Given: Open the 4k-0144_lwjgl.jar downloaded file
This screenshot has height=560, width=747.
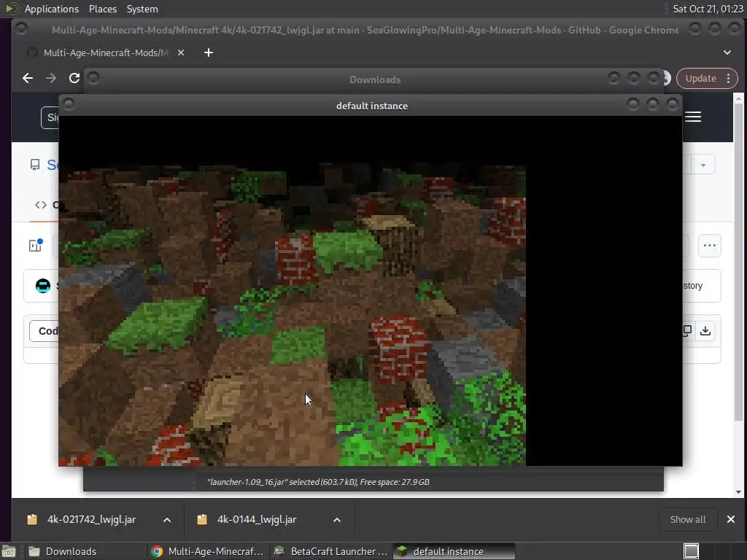Looking at the screenshot, I should [x=256, y=519].
